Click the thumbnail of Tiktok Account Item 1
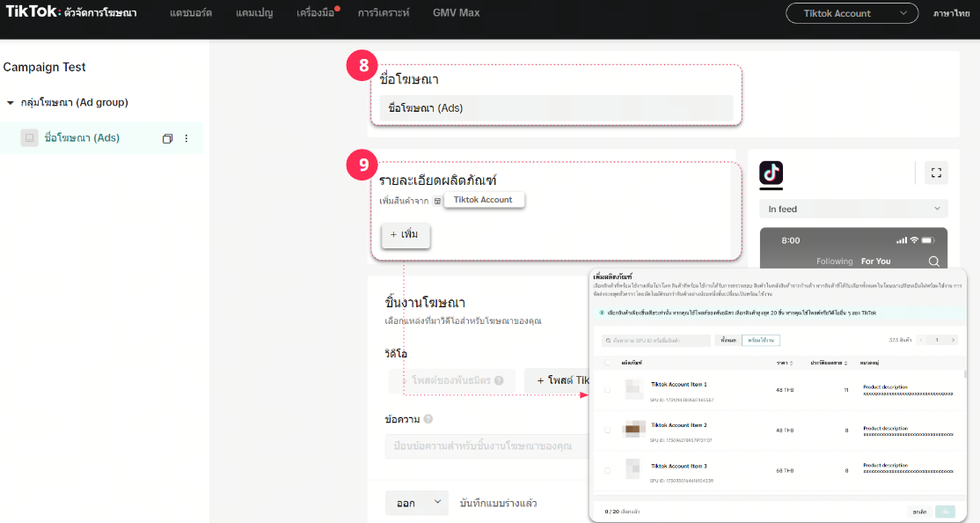Image resolution: width=980 pixels, height=523 pixels. [633, 389]
